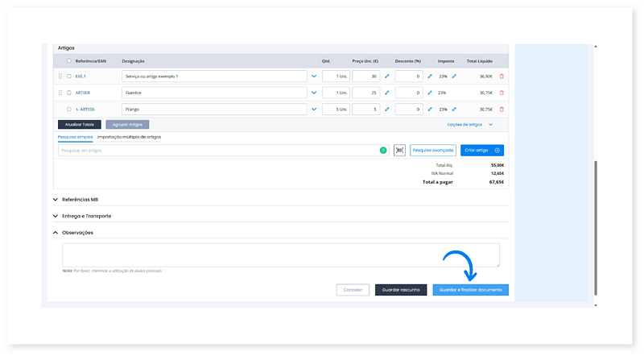Edit tax pencil for EXE.1 row

454,77
